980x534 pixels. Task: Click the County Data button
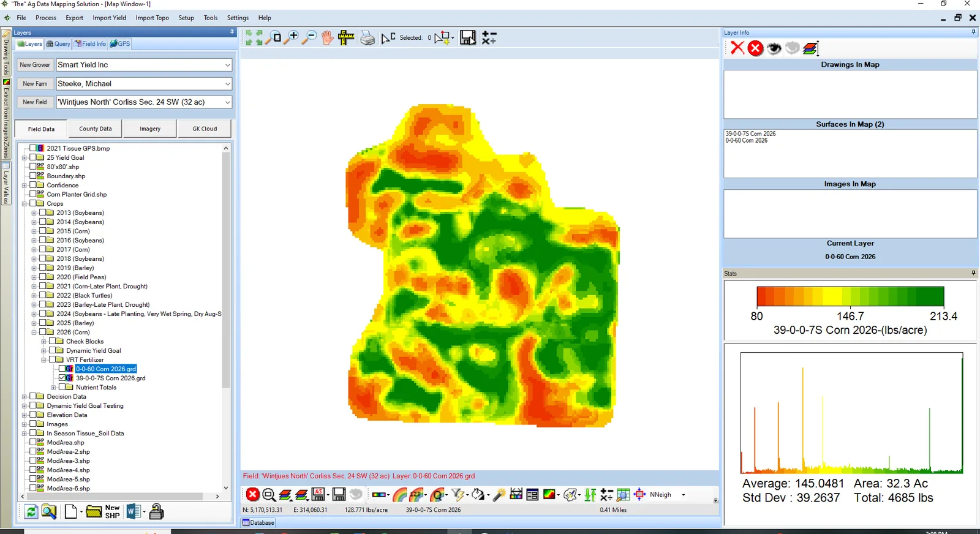(96, 129)
